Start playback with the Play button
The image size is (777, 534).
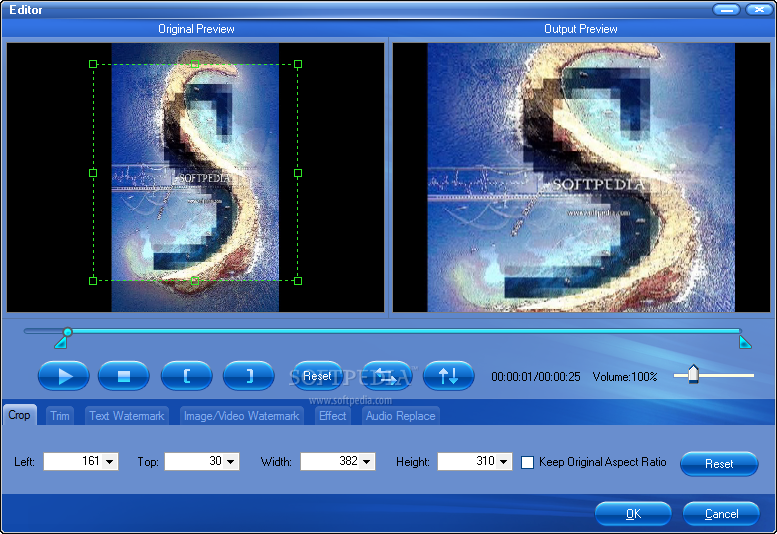[63, 376]
